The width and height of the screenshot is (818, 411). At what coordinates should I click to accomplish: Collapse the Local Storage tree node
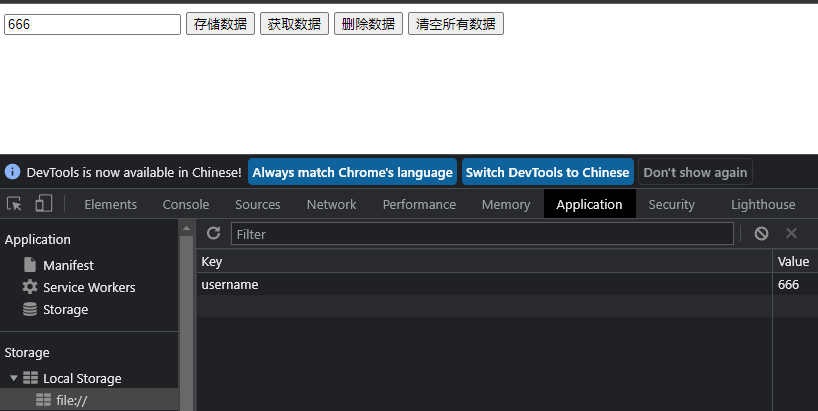tap(14, 379)
